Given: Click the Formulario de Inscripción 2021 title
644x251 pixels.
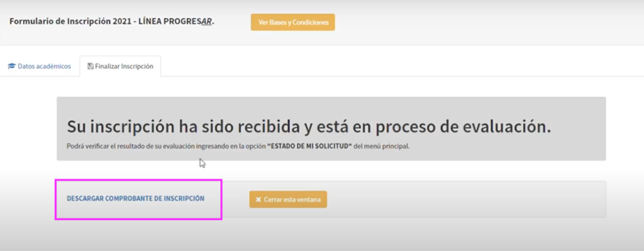Looking at the screenshot, I should click(112, 21).
